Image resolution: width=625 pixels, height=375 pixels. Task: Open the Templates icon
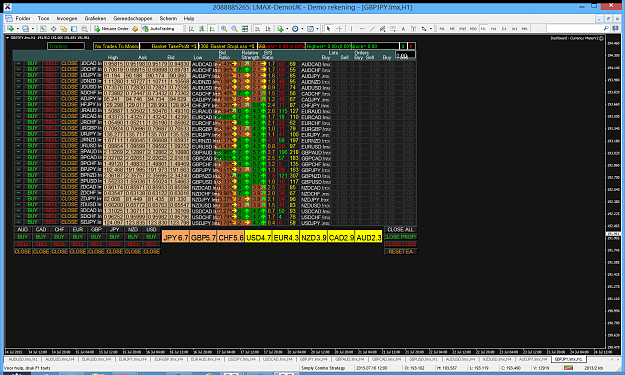pyautogui.click(x=310, y=29)
